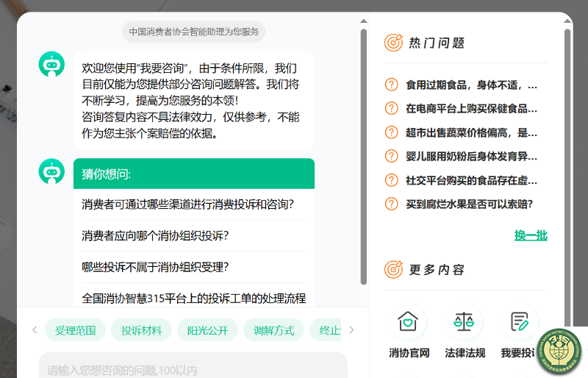
Task: Click the robot avatar beside the welcome message
Action: tap(51, 64)
